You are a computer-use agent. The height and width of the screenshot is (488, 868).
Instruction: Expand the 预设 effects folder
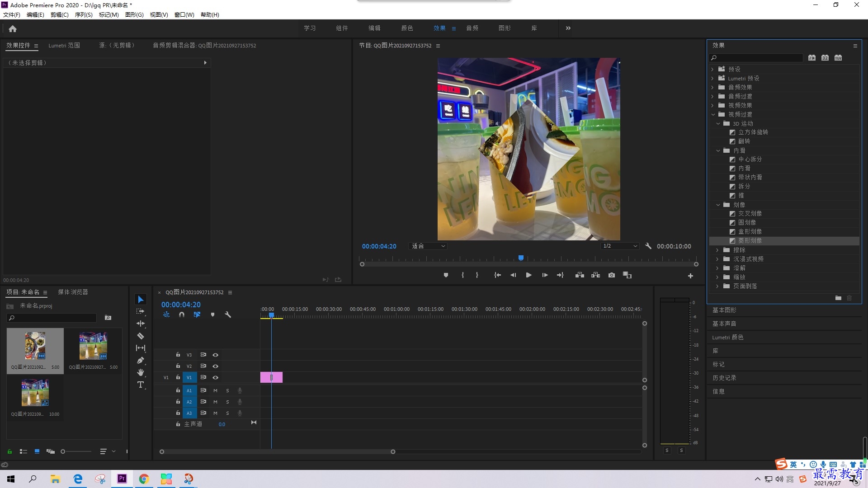point(712,69)
